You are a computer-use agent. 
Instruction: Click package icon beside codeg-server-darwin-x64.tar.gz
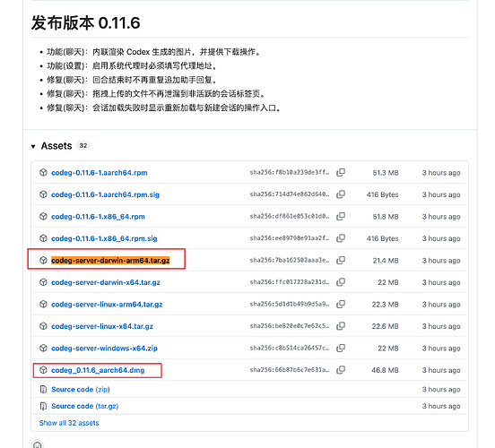coord(43,282)
